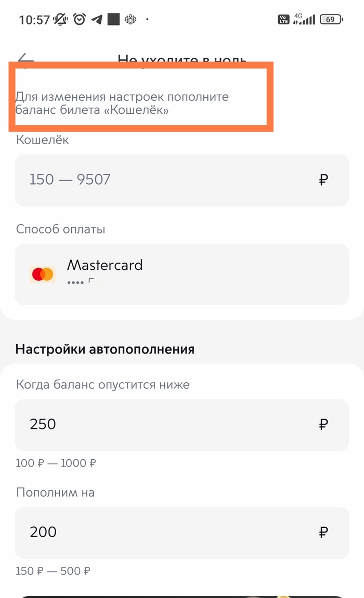Tap the ruble sign next to 250
Screen dimensions: 364x598
pos(323,424)
